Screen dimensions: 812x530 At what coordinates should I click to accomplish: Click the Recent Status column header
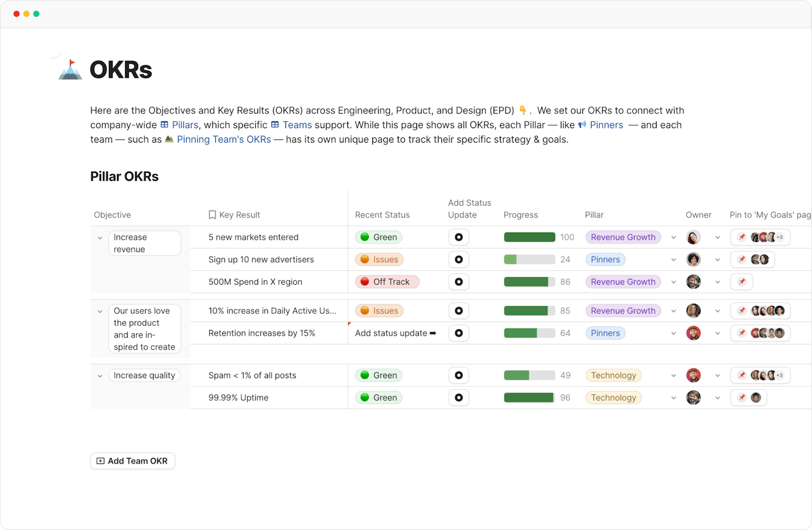(x=382, y=215)
